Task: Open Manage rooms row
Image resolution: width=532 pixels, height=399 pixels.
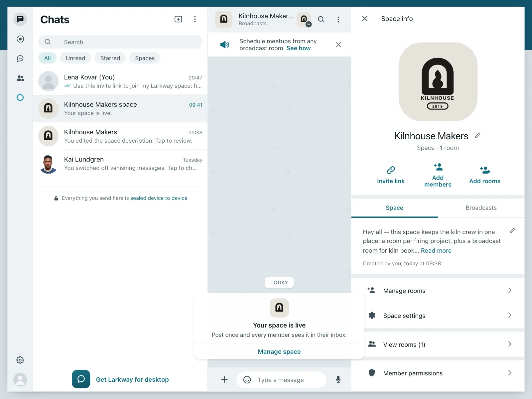Action: [438, 291]
